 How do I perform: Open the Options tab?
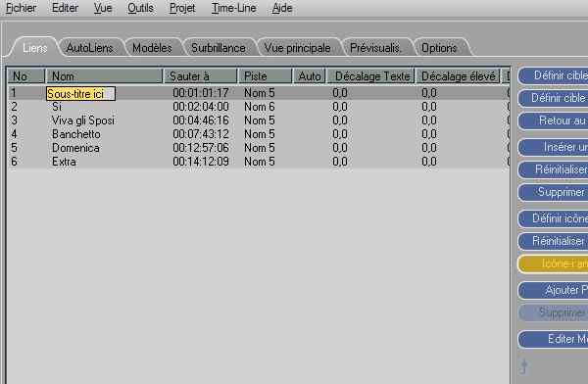coord(439,48)
